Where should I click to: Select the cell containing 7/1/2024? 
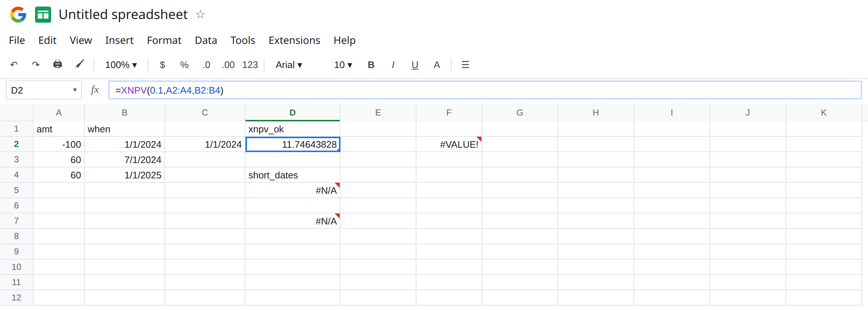click(x=125, y=159)
